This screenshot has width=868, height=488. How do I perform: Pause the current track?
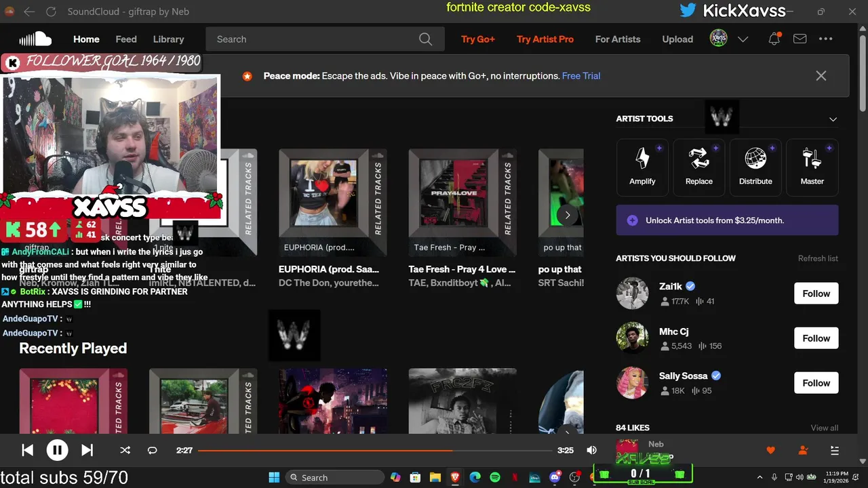point(57,450)
